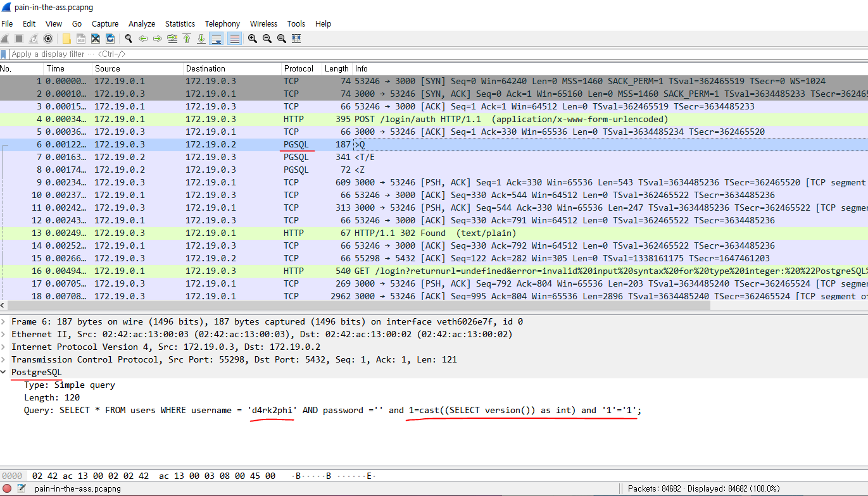Click the Start capture shark fin icon
The image size is (868, 496).
coord(5,39)
